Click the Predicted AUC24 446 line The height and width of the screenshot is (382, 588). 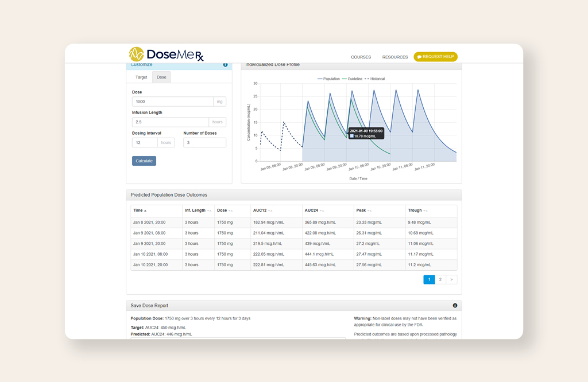(x=161, y=334)
